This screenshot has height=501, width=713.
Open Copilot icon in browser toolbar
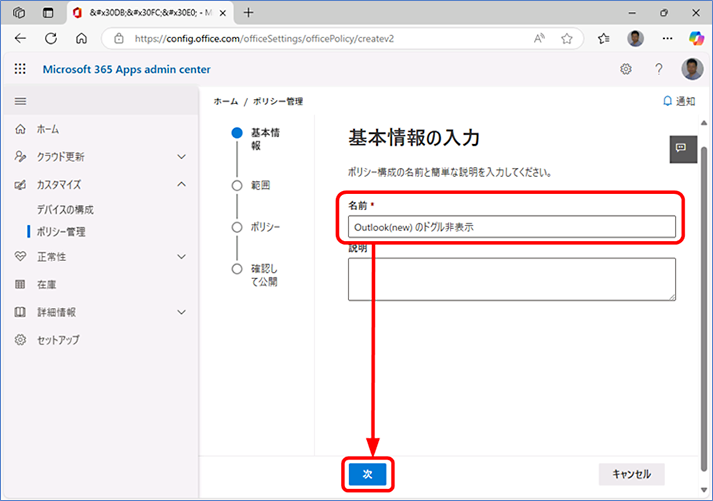coord(696,39)
